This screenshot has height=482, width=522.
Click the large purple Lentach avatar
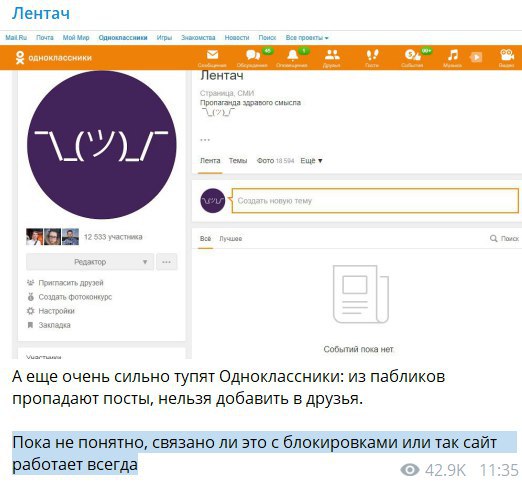coord(102,145)
